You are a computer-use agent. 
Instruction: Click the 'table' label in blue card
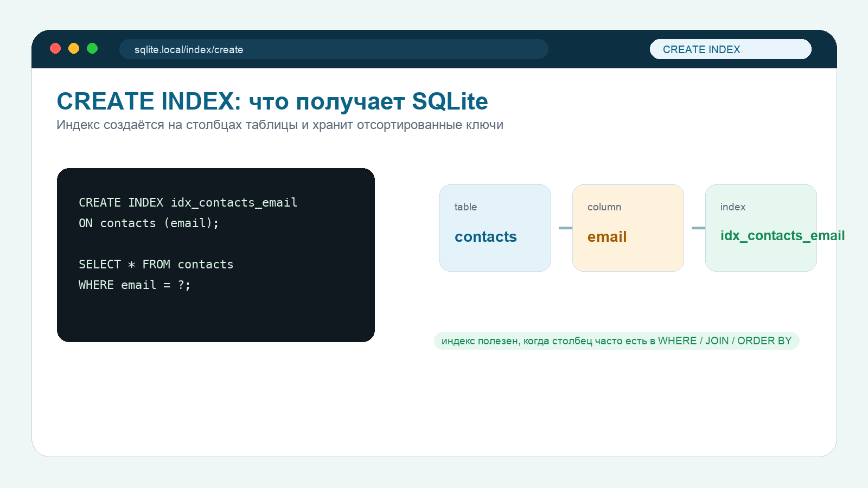(465, 207)
